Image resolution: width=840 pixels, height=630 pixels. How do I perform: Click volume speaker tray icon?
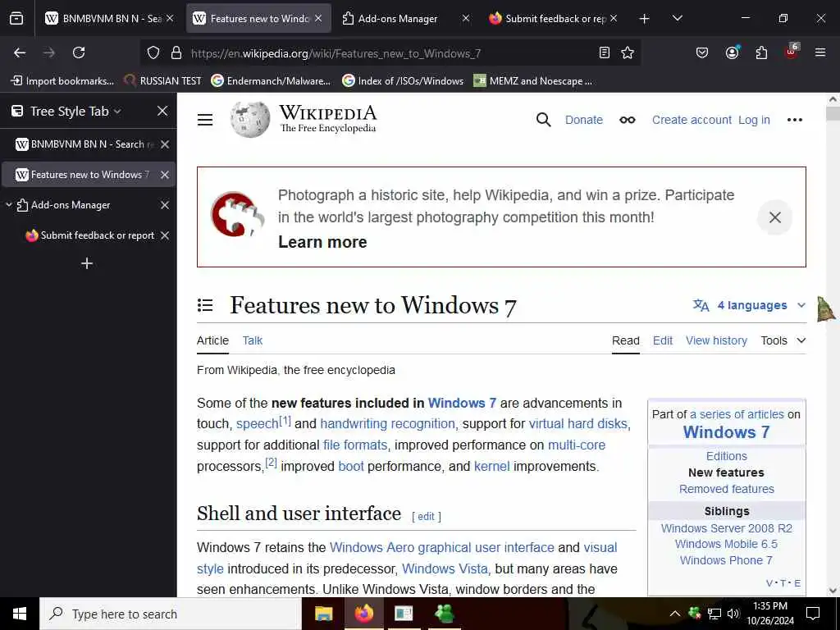coord(733,614)
